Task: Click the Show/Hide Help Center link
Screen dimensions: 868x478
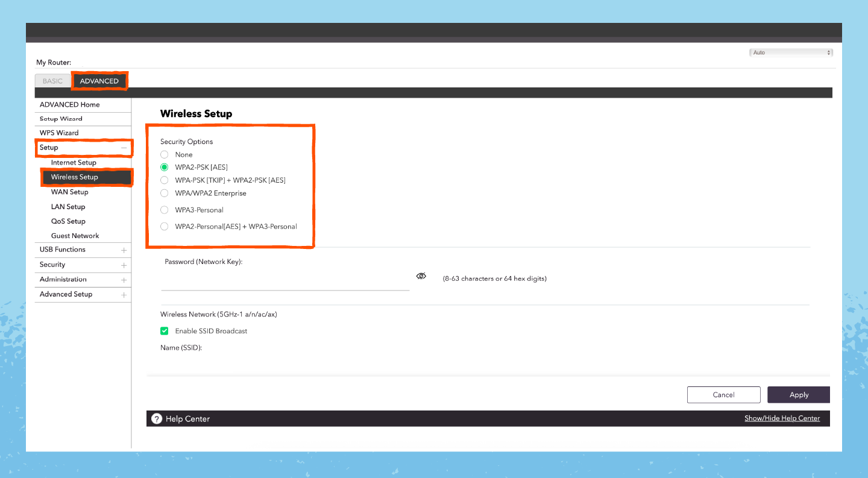Action: point(782,418)
